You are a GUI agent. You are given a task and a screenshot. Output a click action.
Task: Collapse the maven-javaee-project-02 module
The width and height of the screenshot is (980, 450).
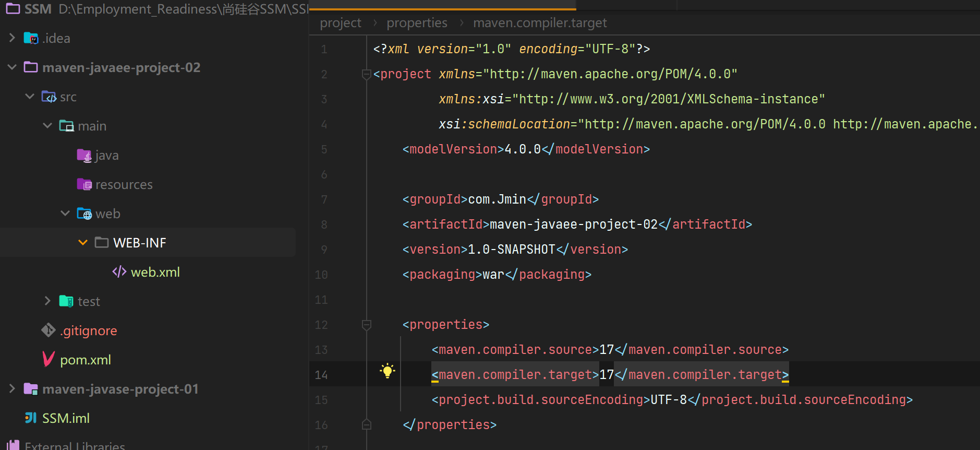[x=12, y=67]
